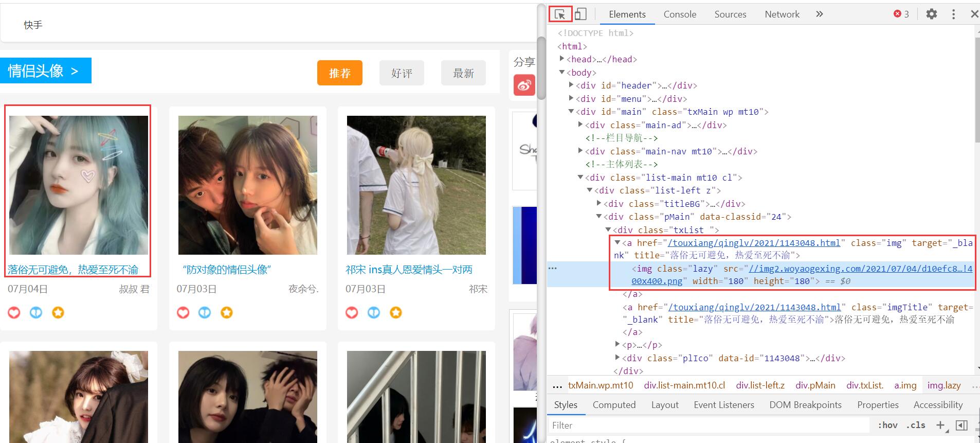Screen dimensions: 980x443
Task: Click the blue-haired girl avatar thumbnail
Action: pyautogui.click(x=79, y=185)
